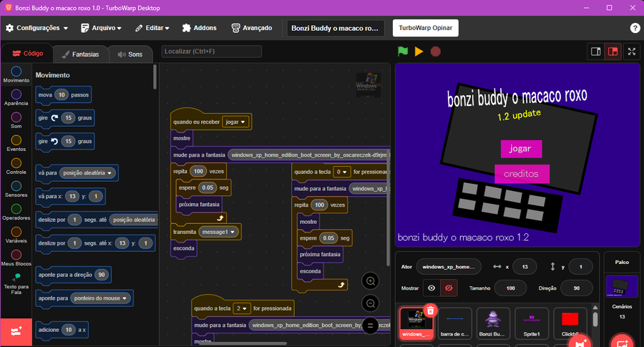The image size is (644, 347).
Task: Select the Palco stage backdrop thumbnail
Action: (622, 285)
